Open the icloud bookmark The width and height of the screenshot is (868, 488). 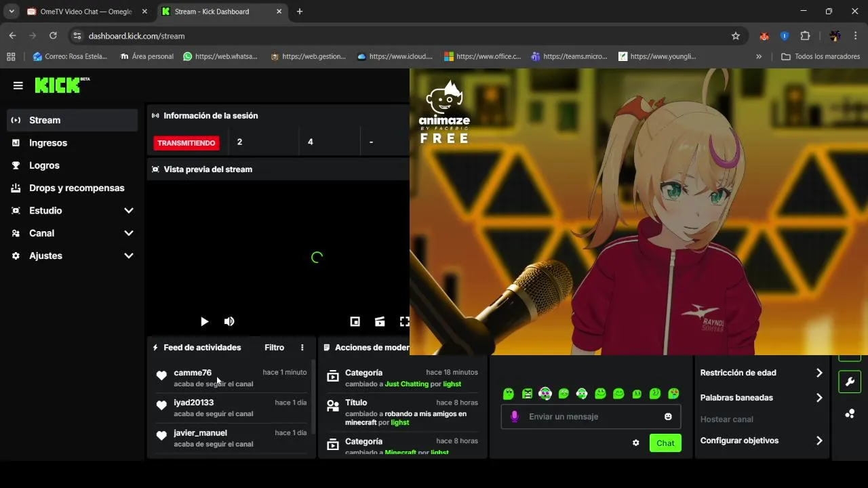[395, 57]
